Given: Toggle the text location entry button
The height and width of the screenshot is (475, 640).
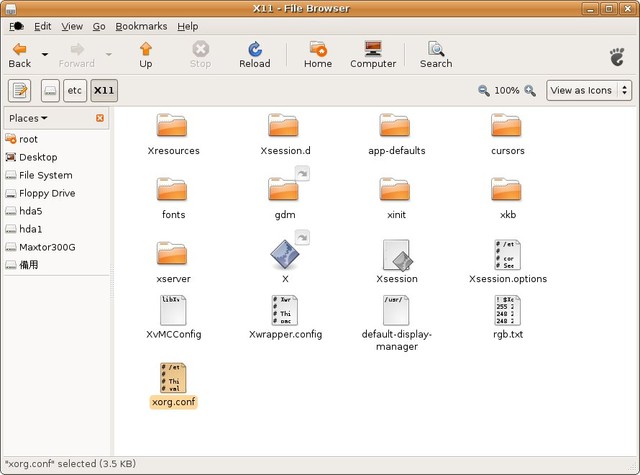Looking at the screenshot, I should [20, 91].
